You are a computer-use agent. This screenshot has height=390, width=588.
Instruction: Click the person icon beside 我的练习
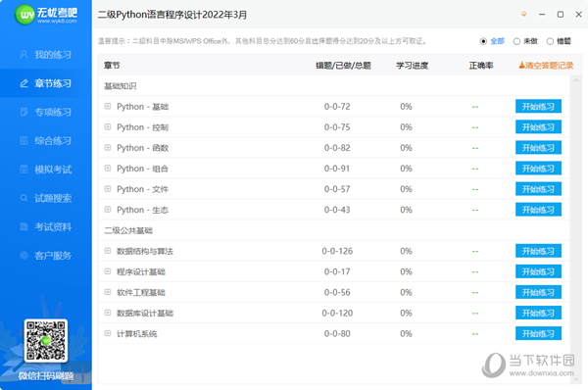pyautogui.click(x=24, y=54)
